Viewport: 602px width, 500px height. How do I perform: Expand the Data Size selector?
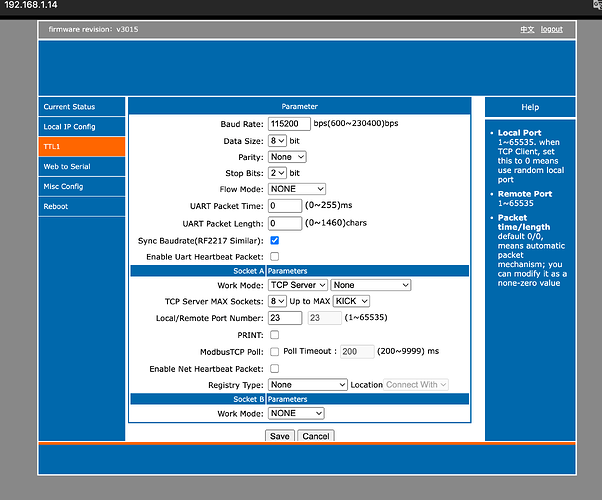277,141
